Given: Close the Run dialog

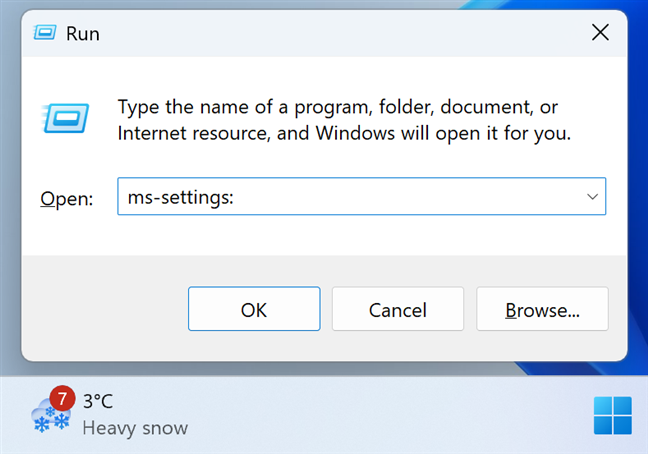Looking at the screenshot, I should [x=600, y=32].
